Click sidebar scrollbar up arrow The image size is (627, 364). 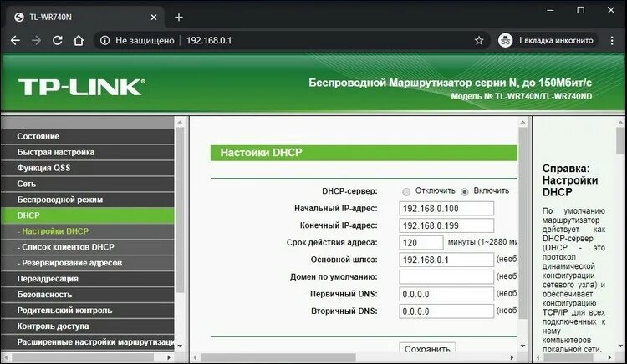click(180, 122)
